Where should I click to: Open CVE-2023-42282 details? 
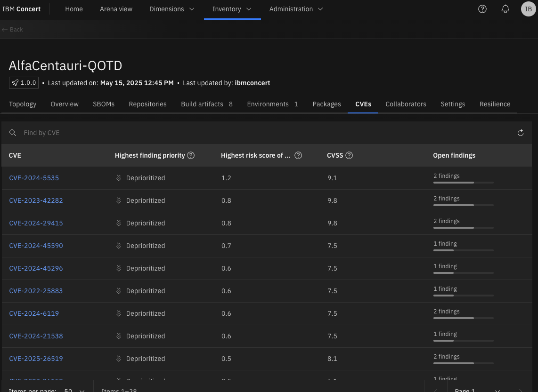(36, 200)
